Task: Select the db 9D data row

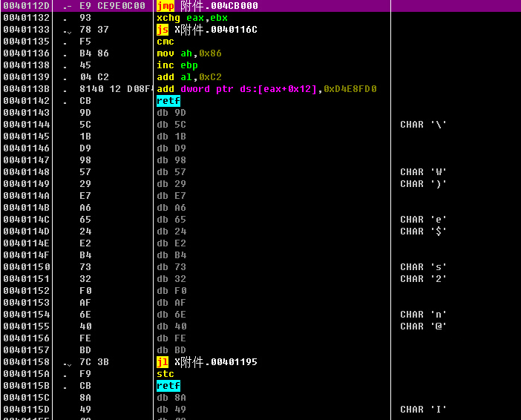Action: pyautogui.click(x=171, y=113)
